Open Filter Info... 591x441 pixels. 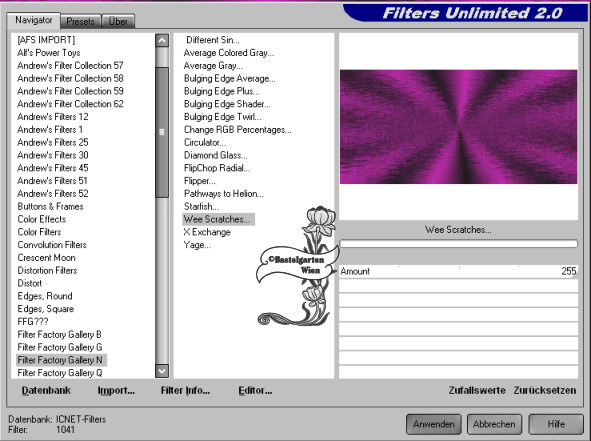[185, 390]
